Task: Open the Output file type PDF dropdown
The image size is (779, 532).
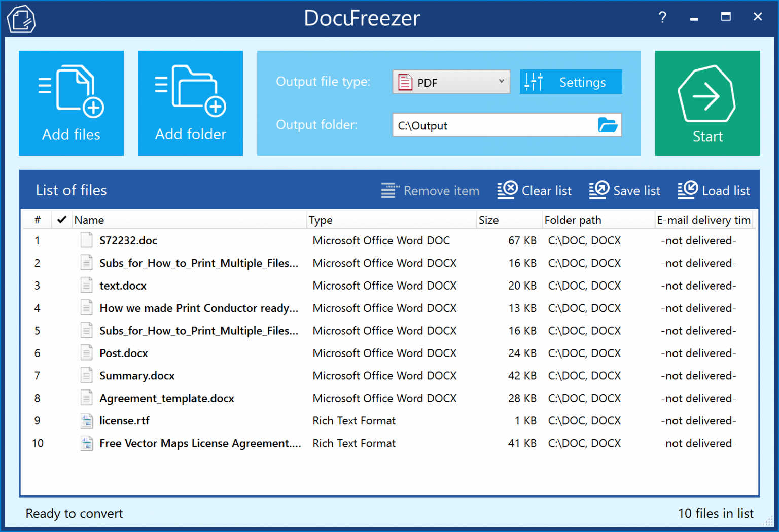Action: [x=451, y=82]
